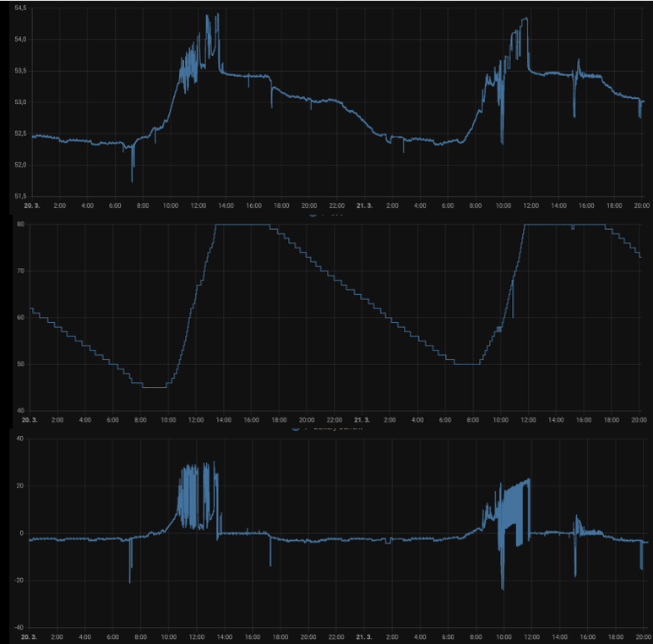Click the 52,0 y-axis label
653x644 pixels.
(20, 165)
